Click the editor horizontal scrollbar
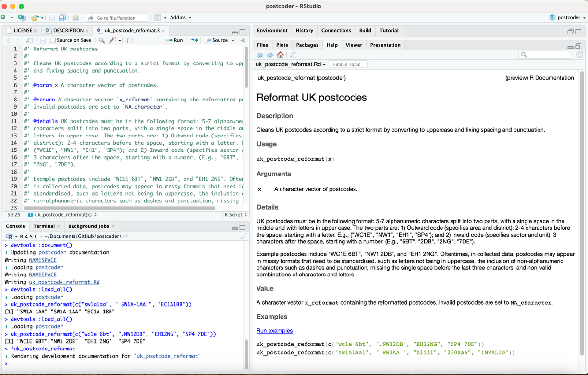Image resolution: width=588 pixels, height=375 pixels. coord(119,208)
